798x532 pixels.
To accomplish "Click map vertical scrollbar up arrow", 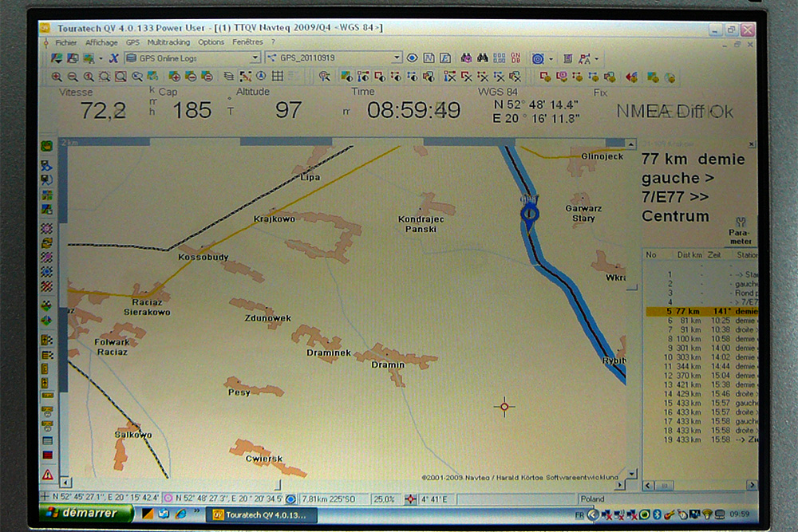I will (x=631, y=144).
